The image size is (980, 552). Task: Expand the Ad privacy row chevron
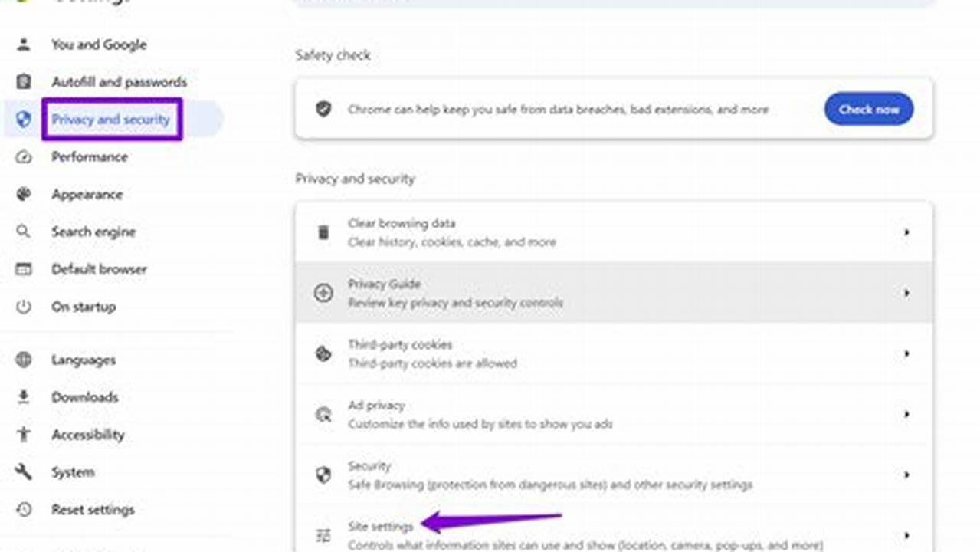click(906, 414)
